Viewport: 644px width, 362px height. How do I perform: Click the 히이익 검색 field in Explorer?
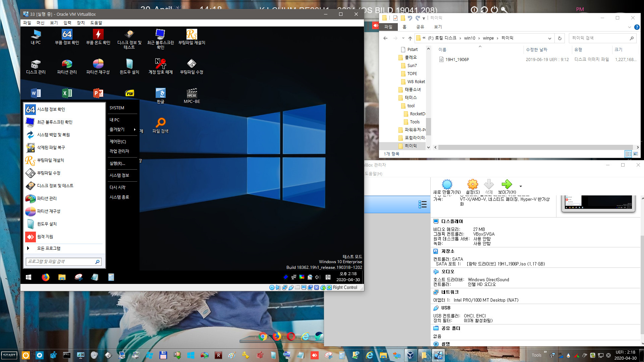click(602, 38)
